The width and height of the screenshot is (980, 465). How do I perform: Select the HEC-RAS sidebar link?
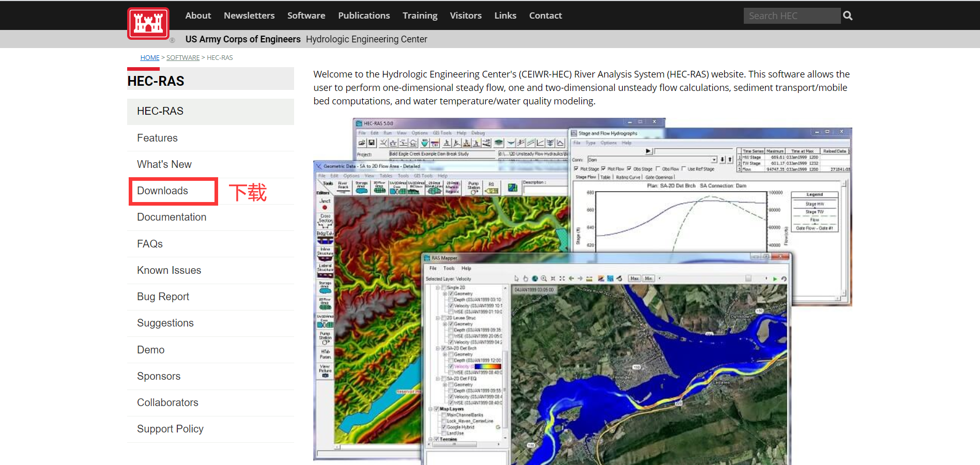coord(210,112)
